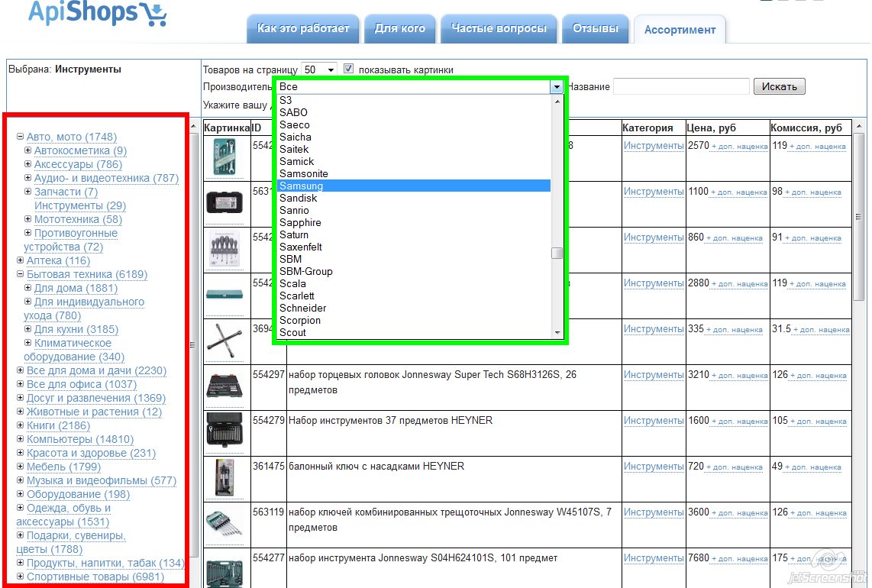Click the ApiShops logo with shopping cart
This screenshot has height=588, width=872.
[x=97, y=13]
